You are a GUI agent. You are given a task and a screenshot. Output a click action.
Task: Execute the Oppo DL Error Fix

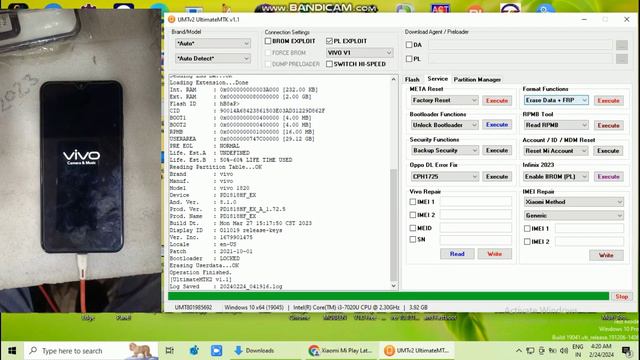point(497,176)
